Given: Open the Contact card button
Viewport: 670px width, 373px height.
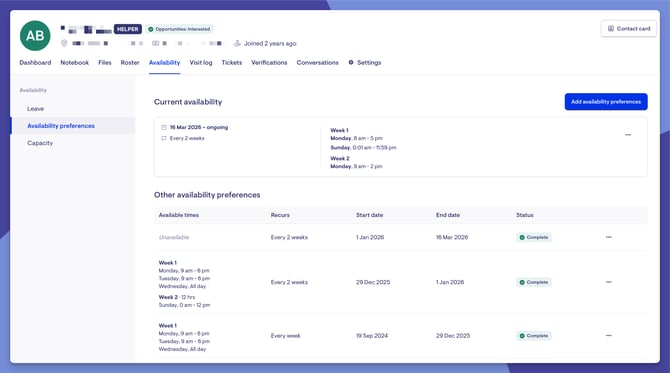Looking at the screenshot, I should point(629,29).
